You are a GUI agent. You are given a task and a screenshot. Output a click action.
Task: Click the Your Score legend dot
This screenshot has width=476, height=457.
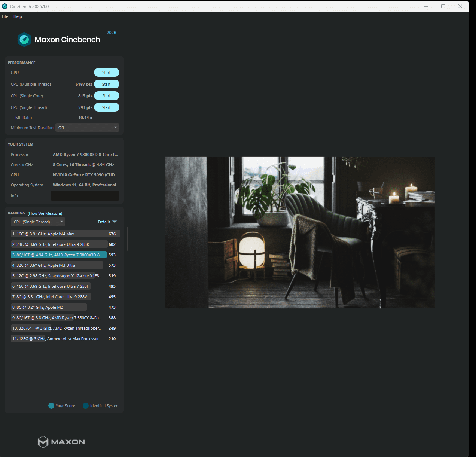(51, 406)
